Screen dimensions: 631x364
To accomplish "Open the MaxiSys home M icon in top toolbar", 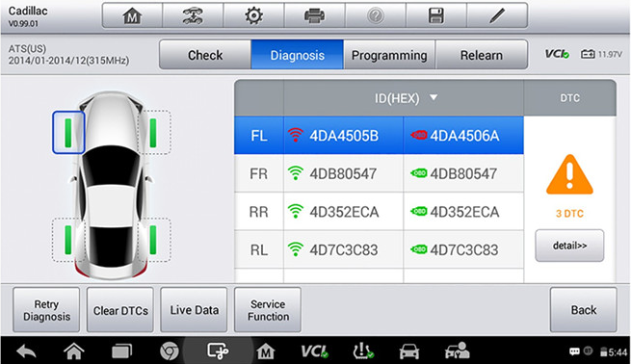I will pos(132,15).
